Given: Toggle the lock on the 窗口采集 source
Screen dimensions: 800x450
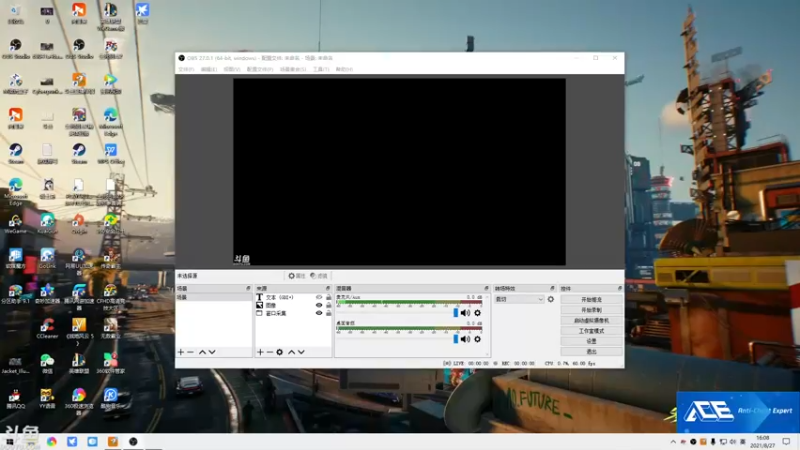Looking at the screenshot, I should point(329,313).
